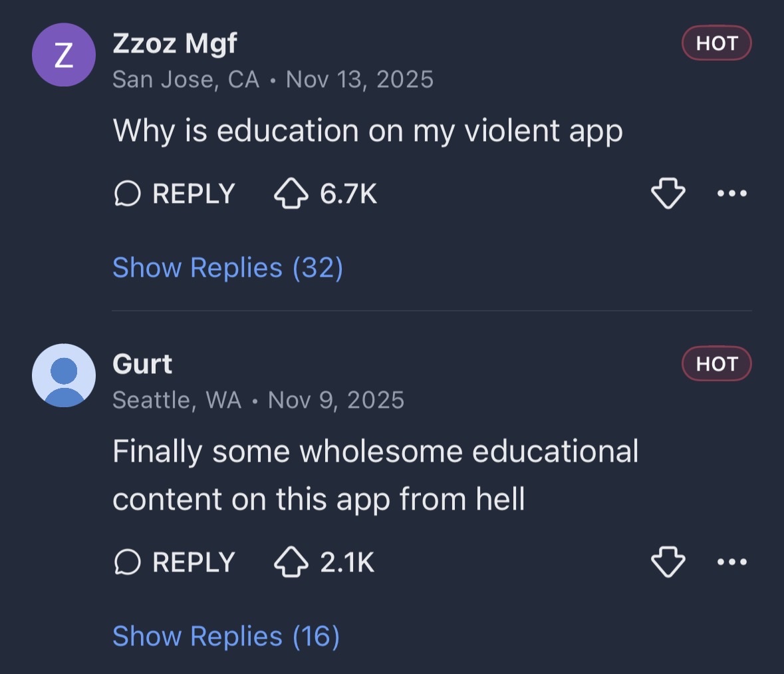Click HOT badge on Gurt's comment
Image resolution: width=784 pixels, height=674 pixels.
(x=716, y=364)
